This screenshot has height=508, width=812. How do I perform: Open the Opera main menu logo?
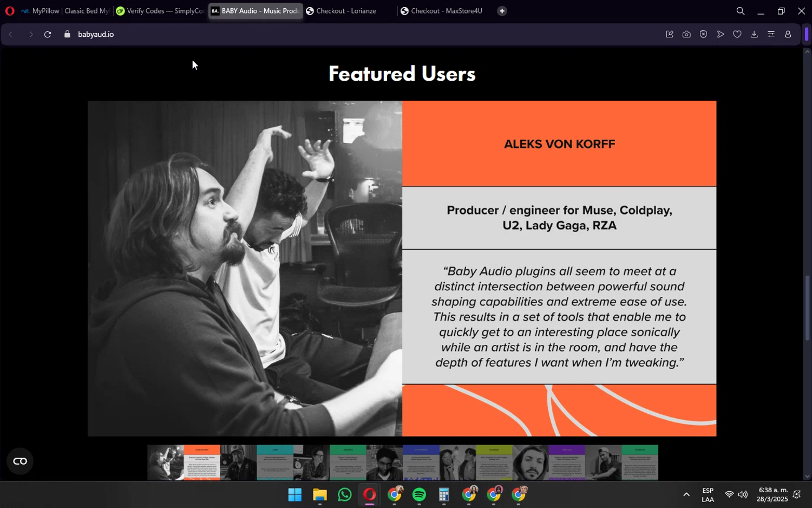[10, 11]
